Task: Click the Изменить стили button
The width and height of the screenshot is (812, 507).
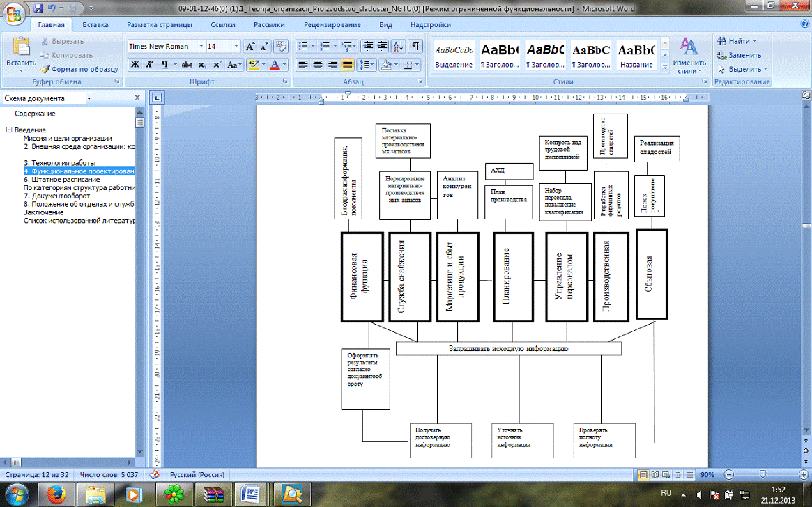Action: tap(689, 56)
